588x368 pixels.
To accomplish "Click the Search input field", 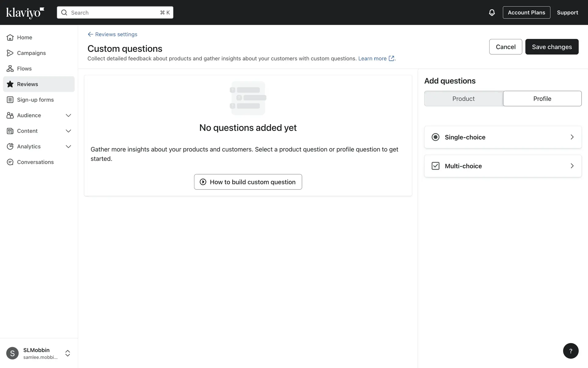I will click(x=115, y=13).
